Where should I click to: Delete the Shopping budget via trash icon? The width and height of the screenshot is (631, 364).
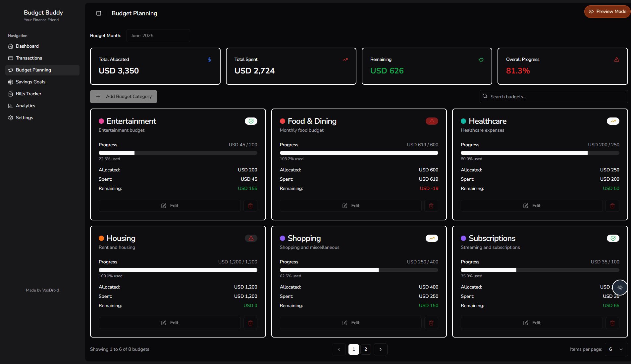tap(431, 323)
